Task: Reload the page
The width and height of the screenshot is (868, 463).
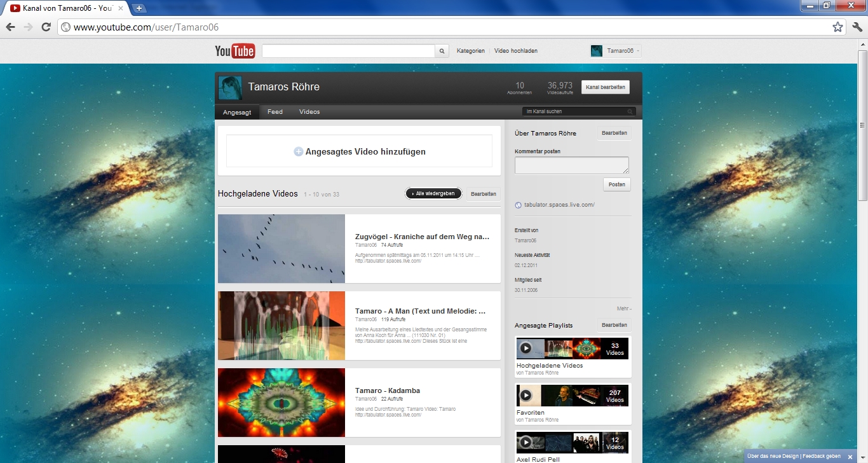Action: [x=46, y=27]
